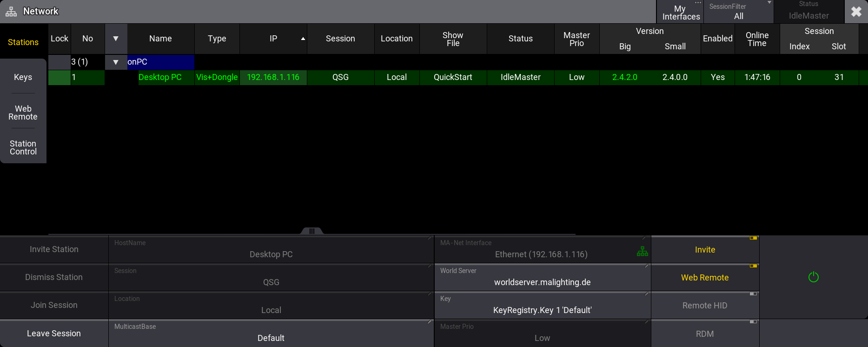Image resolution: width=868 pixels, height=347 pixels.
Task: Click the Show File column header
Action: (453, 39)
